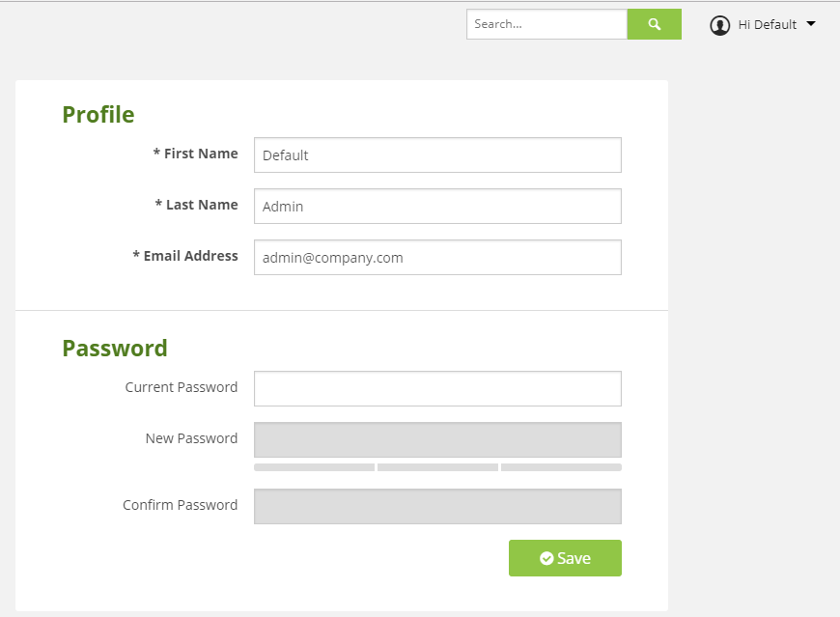The image size is (840, 617).
Task: Click the First Name field
Action: click(x=437, y=155)
